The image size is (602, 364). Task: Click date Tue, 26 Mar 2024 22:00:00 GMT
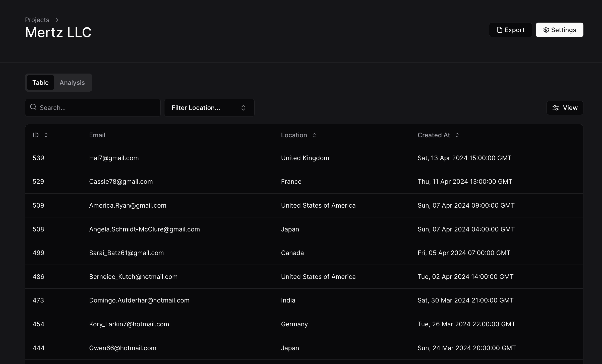pos(466,324)
